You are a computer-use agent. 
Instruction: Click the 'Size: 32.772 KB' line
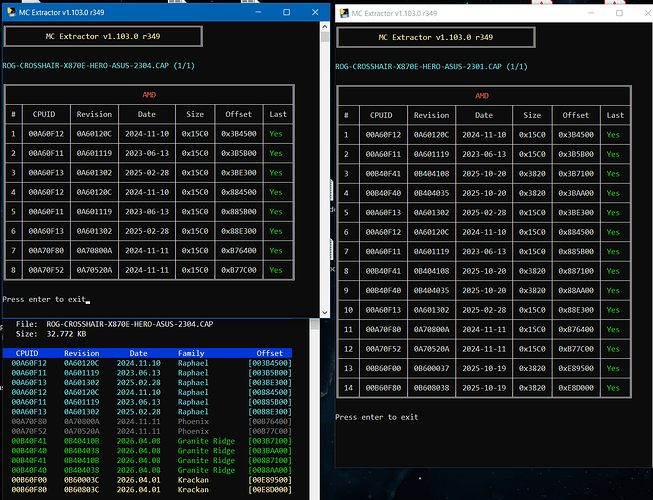51,334
